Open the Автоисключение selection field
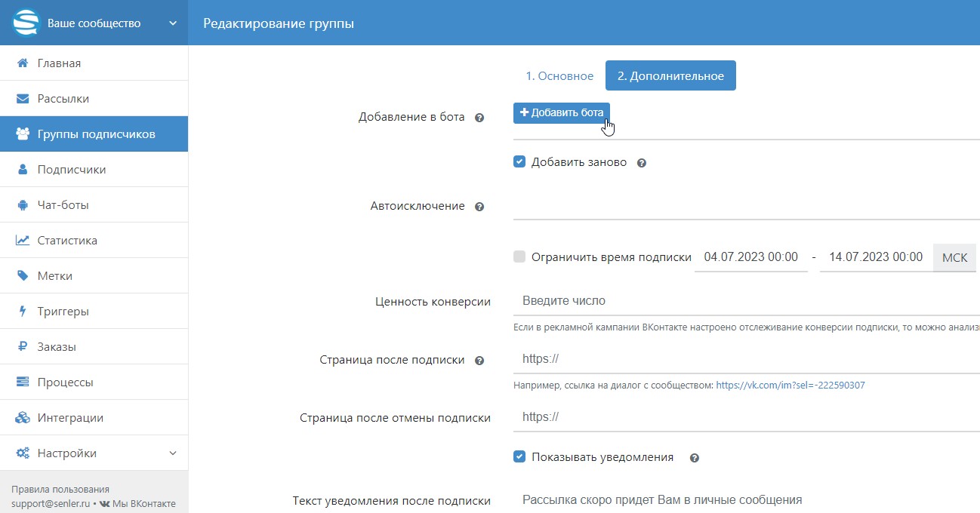Image resolution: width=980 pixels, height=513 pixels. tap(744, 206)
